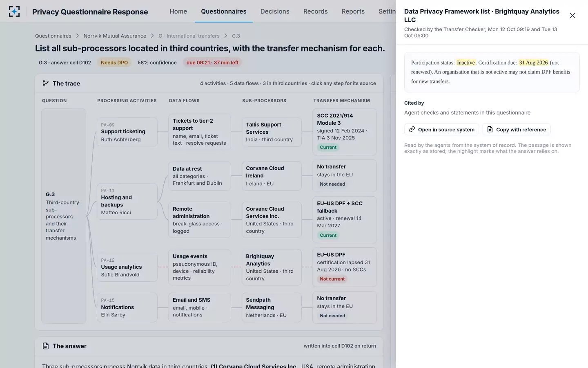
Task: Switch to the Questionnaires tab
Action: click(224, 11)
